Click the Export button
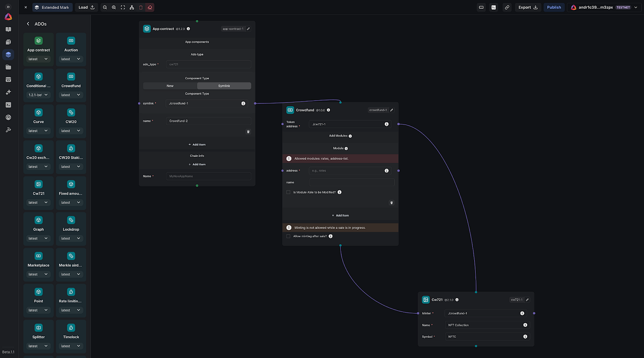The image size is (644, 358). 528,7
